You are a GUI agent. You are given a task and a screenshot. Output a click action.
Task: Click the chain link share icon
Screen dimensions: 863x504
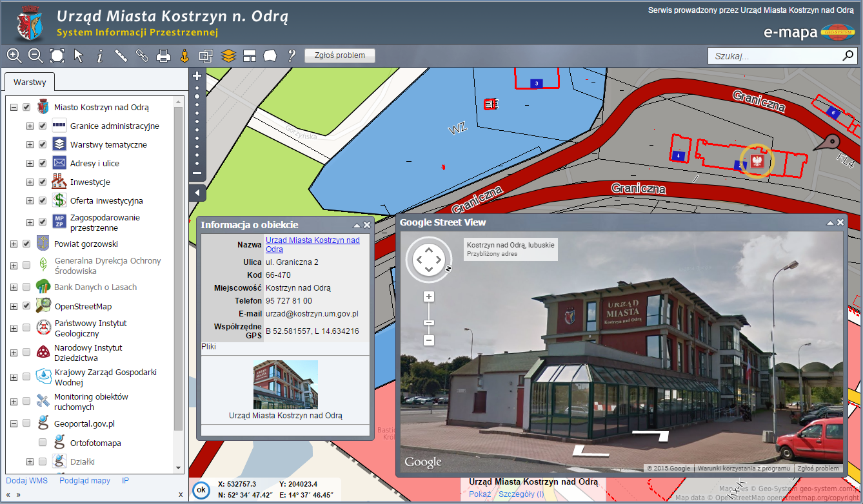coord(142,55)
